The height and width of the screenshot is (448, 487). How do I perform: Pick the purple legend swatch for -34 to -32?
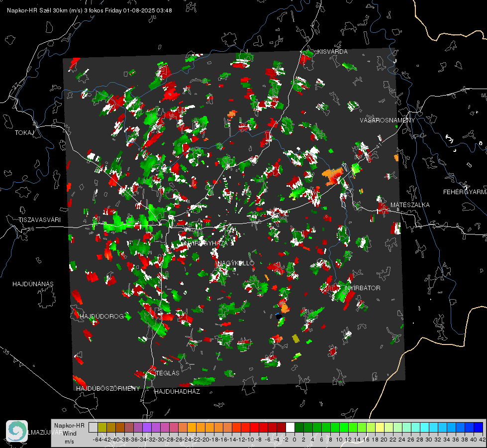pos(147,428)
